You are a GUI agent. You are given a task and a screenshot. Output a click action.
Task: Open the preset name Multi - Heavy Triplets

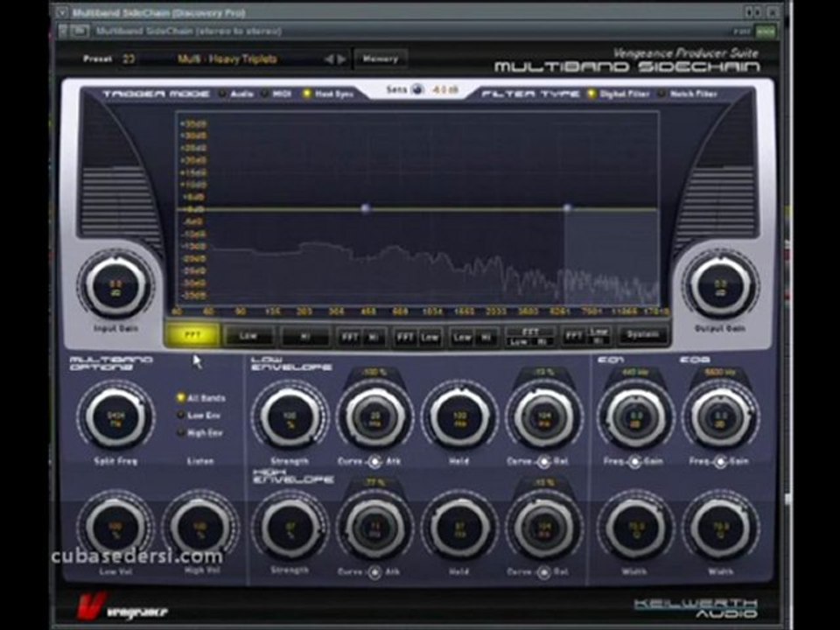coord(227,59)
